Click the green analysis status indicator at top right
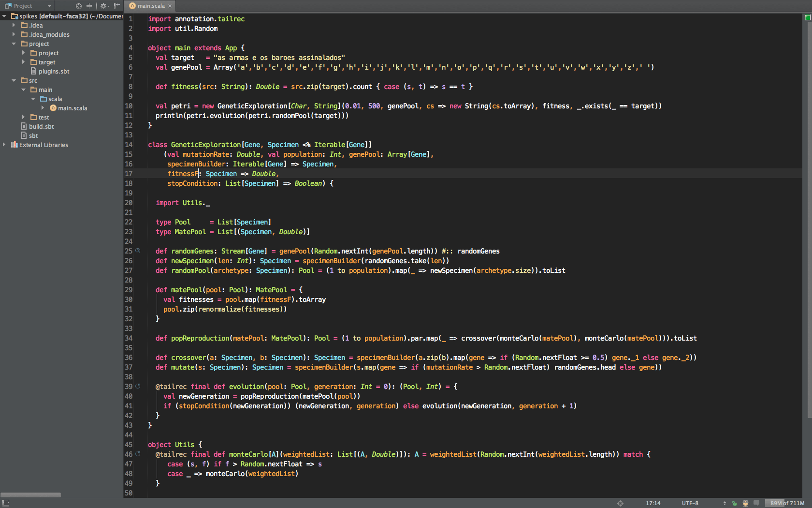The image size is (812, 508). (x=807, y=17)
